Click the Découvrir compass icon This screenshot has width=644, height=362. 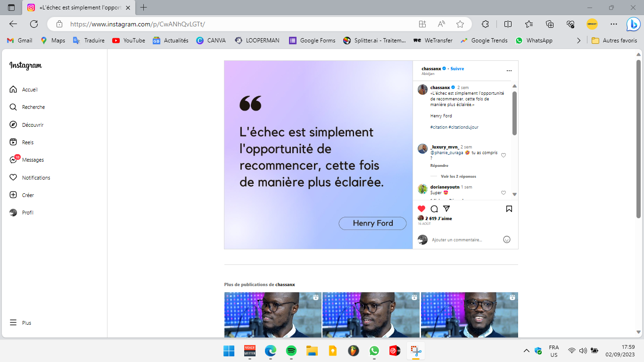coord(13,125)
